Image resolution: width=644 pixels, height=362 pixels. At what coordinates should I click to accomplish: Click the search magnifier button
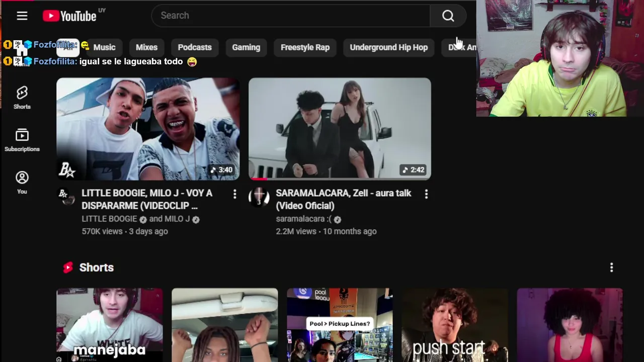tap(448, 16)
